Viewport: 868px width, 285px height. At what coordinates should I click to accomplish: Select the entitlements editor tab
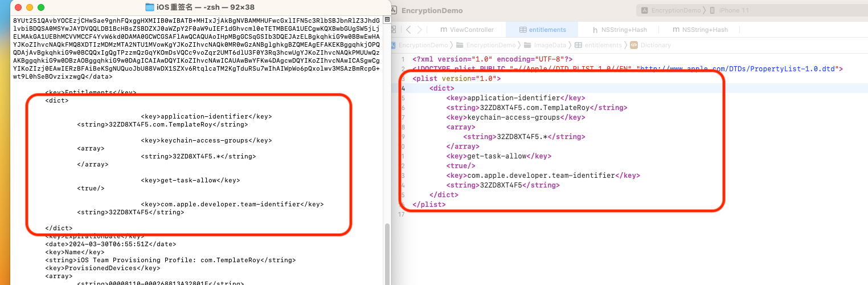click(542, 30)
